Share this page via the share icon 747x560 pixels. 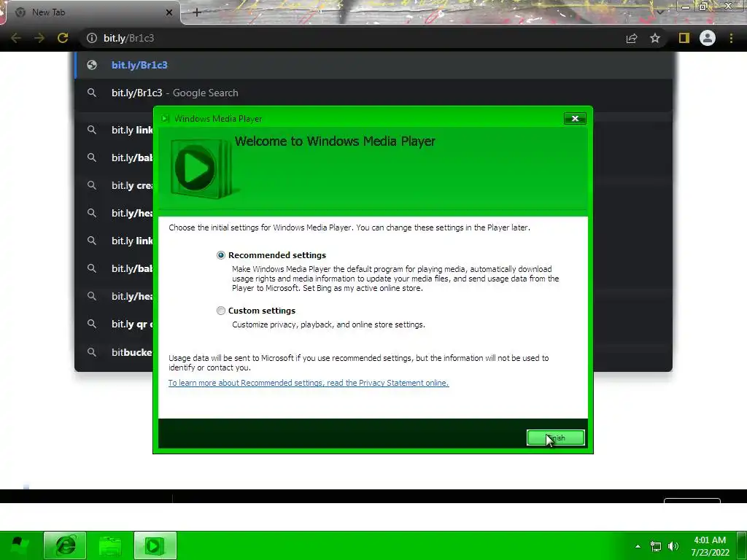pos(632,38)
